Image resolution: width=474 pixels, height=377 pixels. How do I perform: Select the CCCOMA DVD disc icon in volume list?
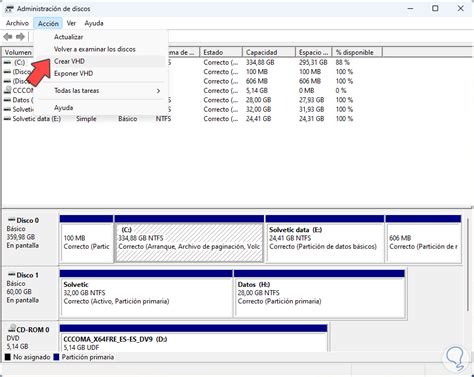[7, 90]
